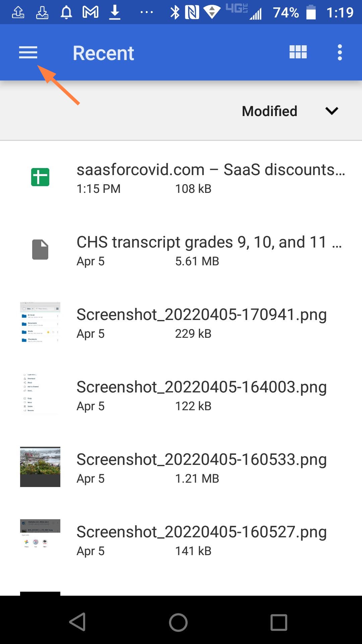Viewport: 362px width, 644px height.
Task: Open Screenshot_20220405-164003.png thumbnail
Action: [40, 394]
